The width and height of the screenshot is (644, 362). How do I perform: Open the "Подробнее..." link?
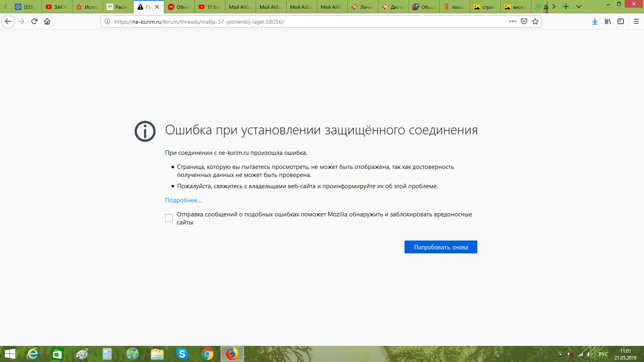point(183,200)
